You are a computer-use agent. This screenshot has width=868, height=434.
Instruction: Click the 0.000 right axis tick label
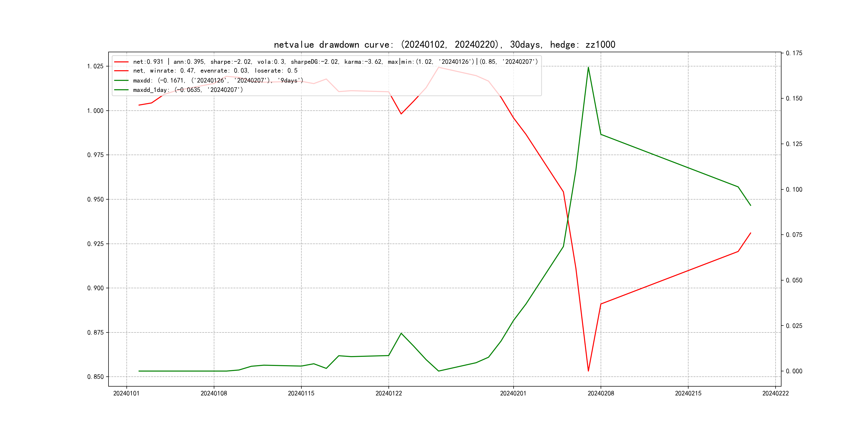(794, 371)
